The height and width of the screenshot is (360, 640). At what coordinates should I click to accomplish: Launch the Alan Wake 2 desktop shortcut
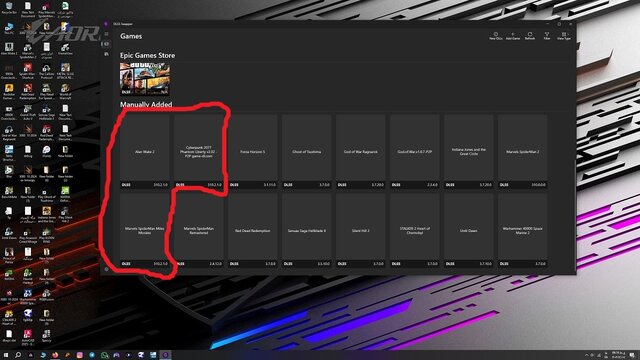pyautogui.click(x=9, y=49)
